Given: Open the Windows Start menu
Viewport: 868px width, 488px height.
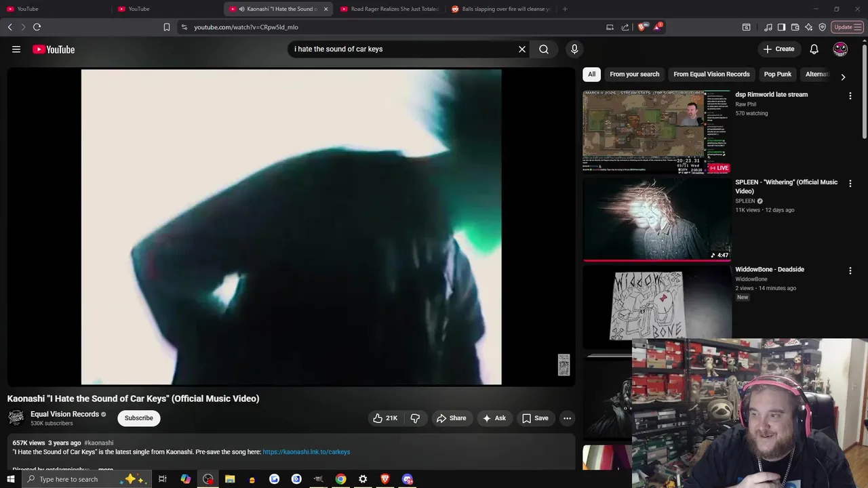Looking at the screenshot, I should [x=10, y=479].
